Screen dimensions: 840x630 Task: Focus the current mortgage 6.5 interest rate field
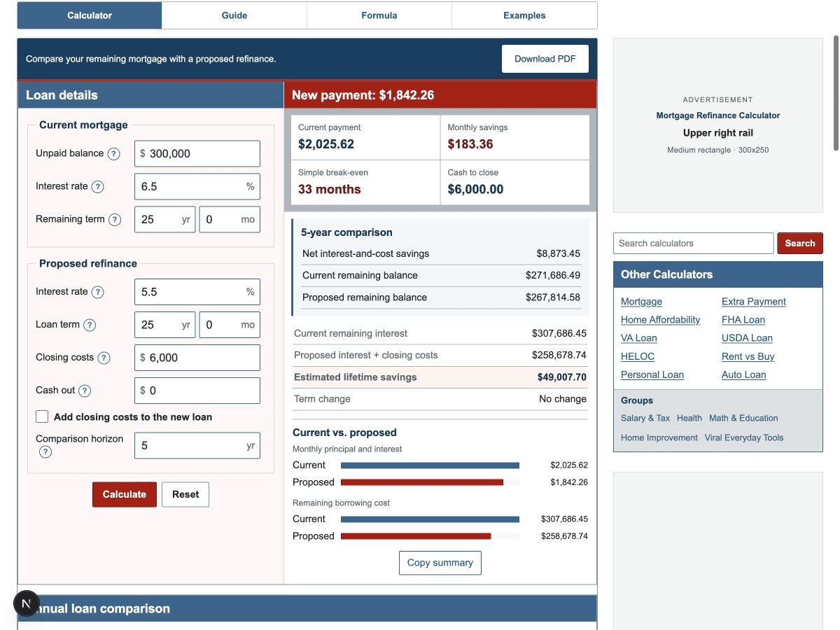click(x=197, y=187)
